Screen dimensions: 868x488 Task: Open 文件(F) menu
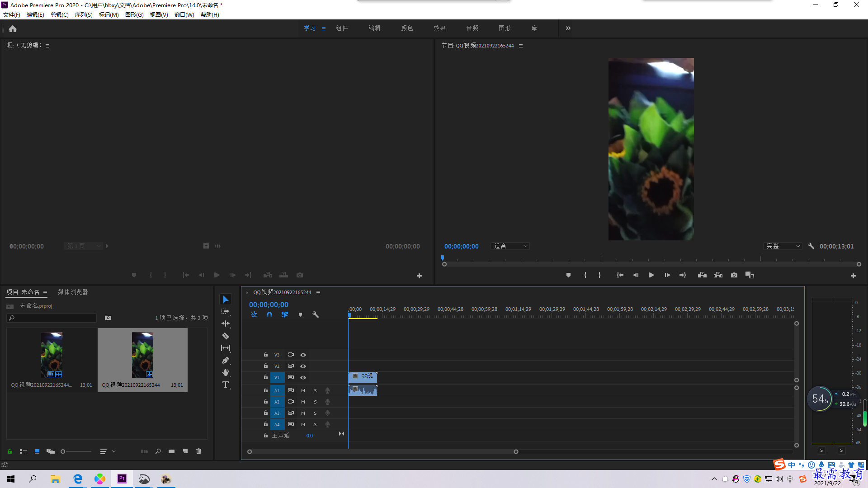point(12,15)
